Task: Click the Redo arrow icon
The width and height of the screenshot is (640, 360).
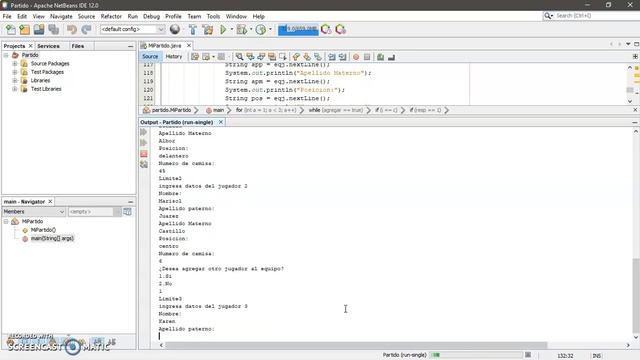Action: pos(86,29)
